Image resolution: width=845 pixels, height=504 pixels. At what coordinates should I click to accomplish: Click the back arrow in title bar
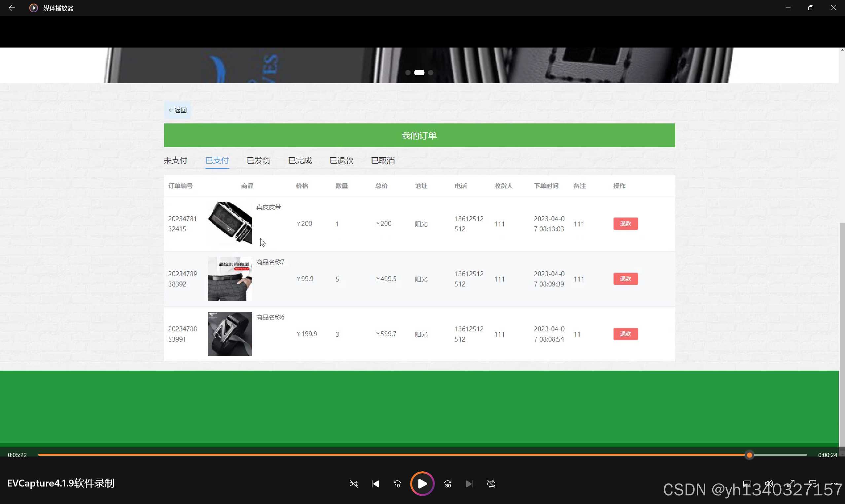[x=12, y=8]
